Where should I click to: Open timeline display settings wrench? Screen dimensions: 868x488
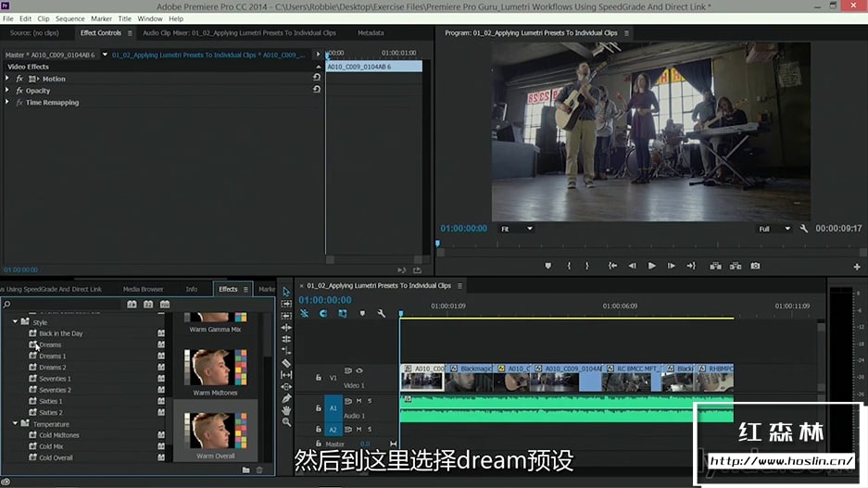[382, 313]
